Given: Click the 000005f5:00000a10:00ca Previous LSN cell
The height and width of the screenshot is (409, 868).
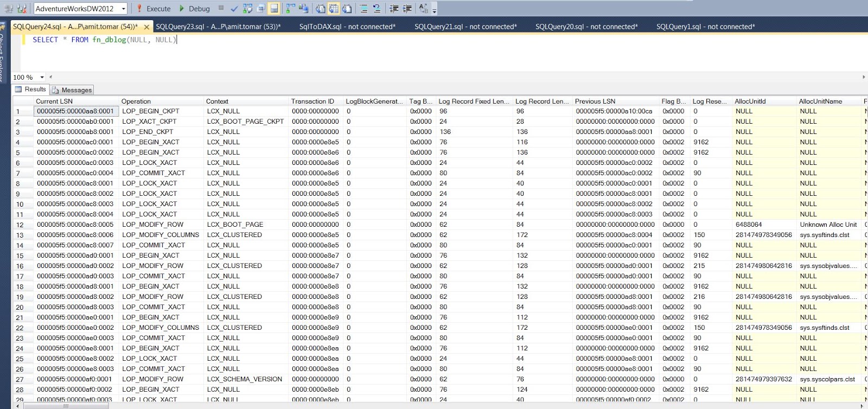Looking at the screenshot, I should point(615,111).
